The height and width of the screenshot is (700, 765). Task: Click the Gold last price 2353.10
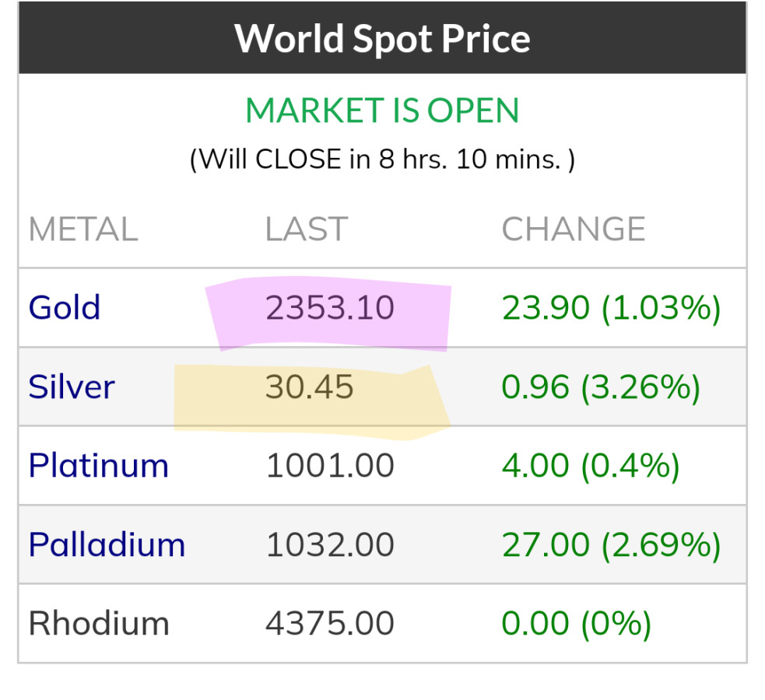coord(330,308)
